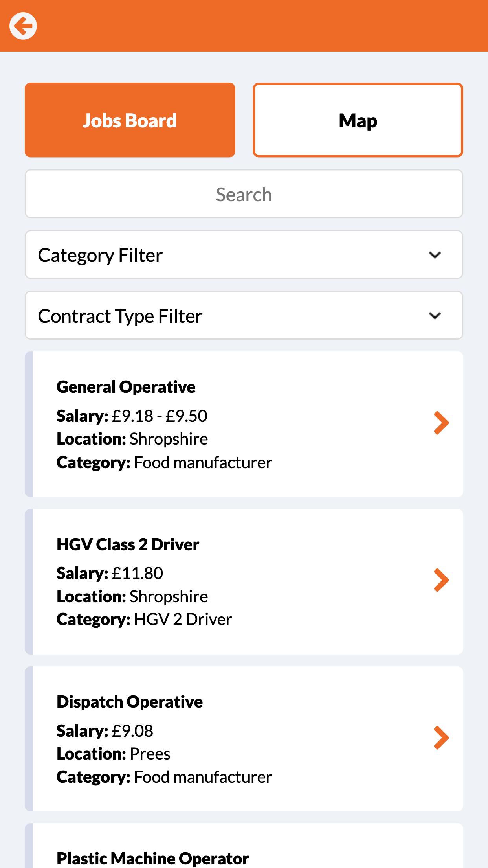
Task: Open General Operative job arrow
Action: [x=441, y=423]
